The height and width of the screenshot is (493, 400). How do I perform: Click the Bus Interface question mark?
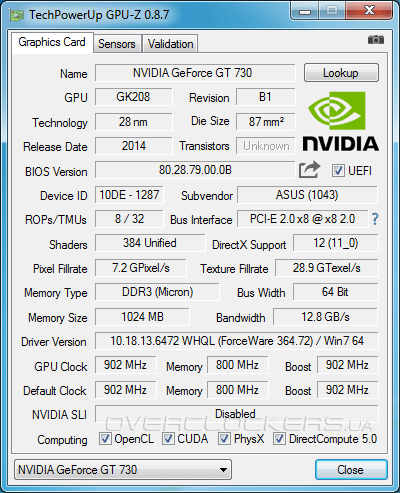pos(375,219)
